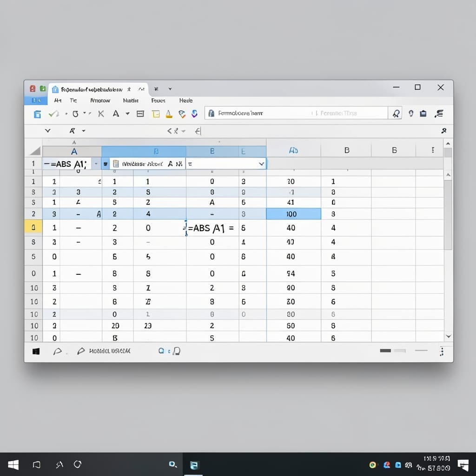Click black square icon in status bar
The height and width of the screenshot is (476, 476).
coord(36,351)
